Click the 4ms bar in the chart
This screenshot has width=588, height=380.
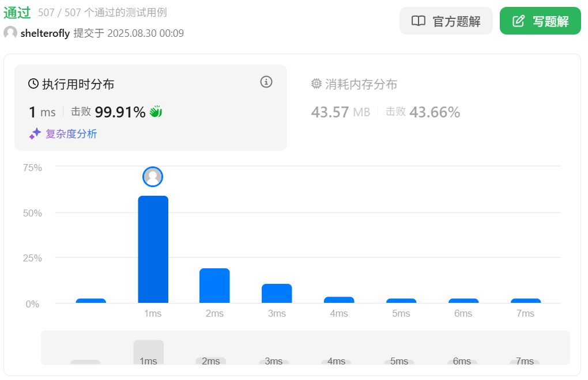tap(339, 300)
